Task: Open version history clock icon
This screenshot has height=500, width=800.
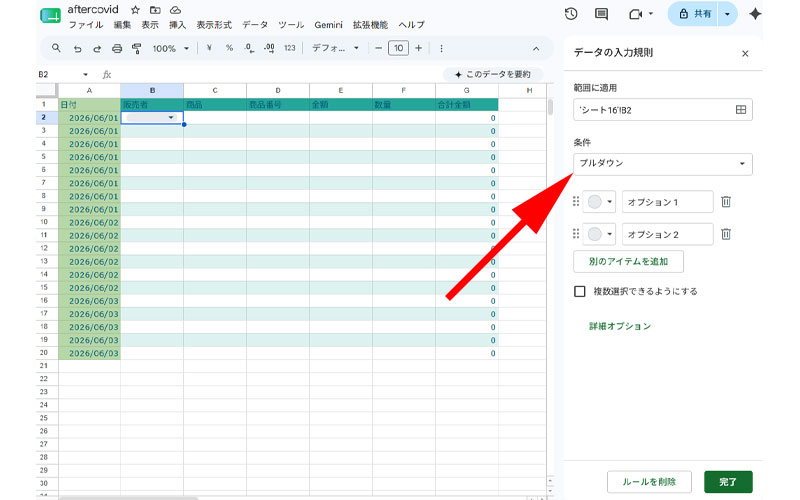Action: [571, 14]
